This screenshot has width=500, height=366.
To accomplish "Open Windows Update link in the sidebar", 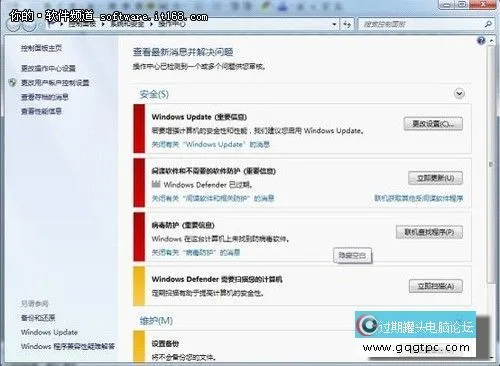I will [49, 332].
